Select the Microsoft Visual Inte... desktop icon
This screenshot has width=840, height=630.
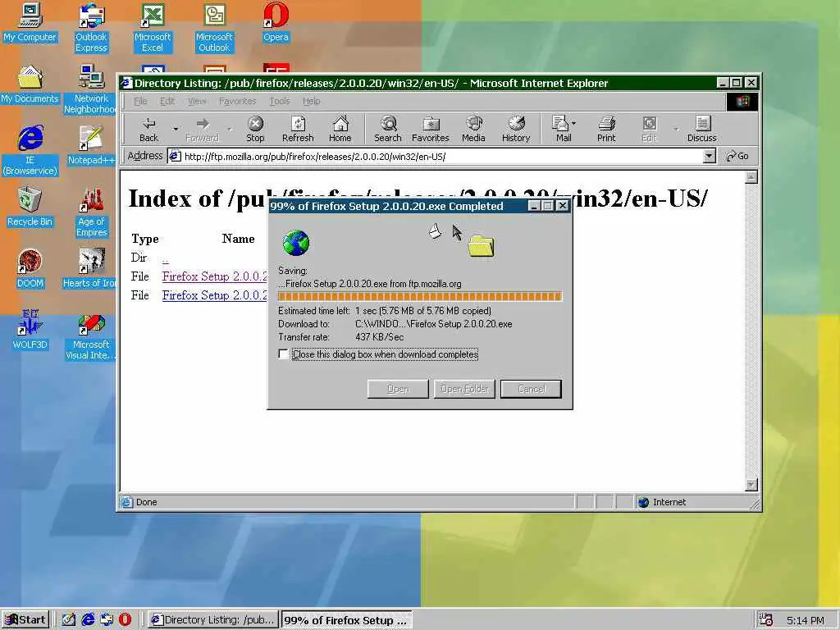(90, 336)
